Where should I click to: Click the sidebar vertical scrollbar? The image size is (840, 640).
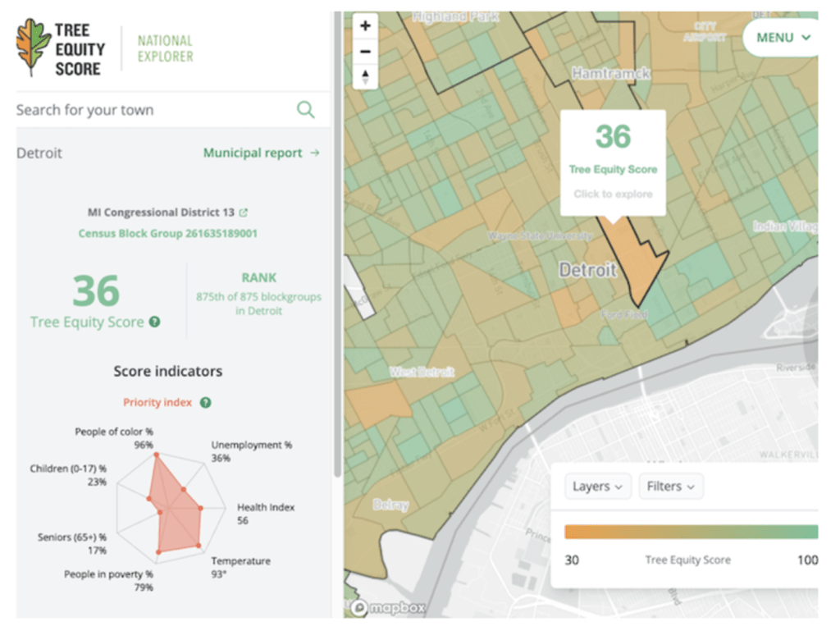coord(336,246)
